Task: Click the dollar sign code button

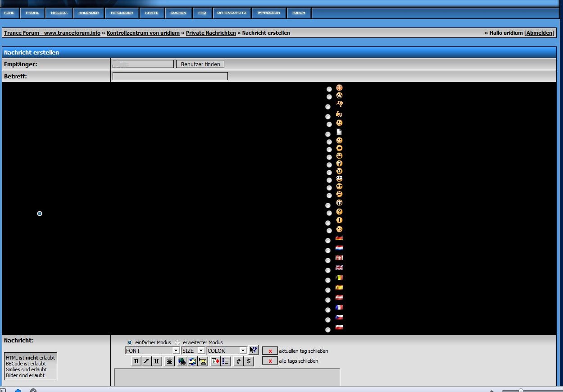Action: 249,361
